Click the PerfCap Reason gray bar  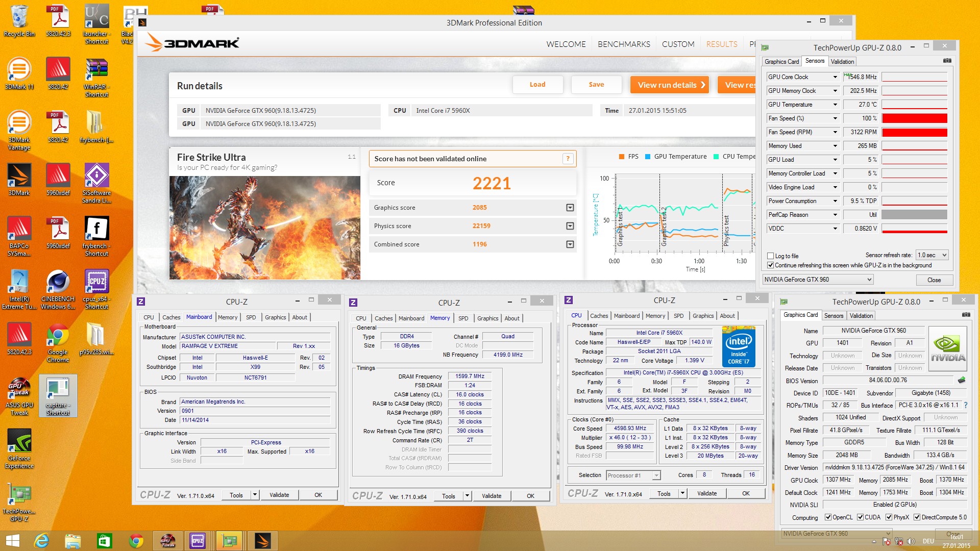914,215
